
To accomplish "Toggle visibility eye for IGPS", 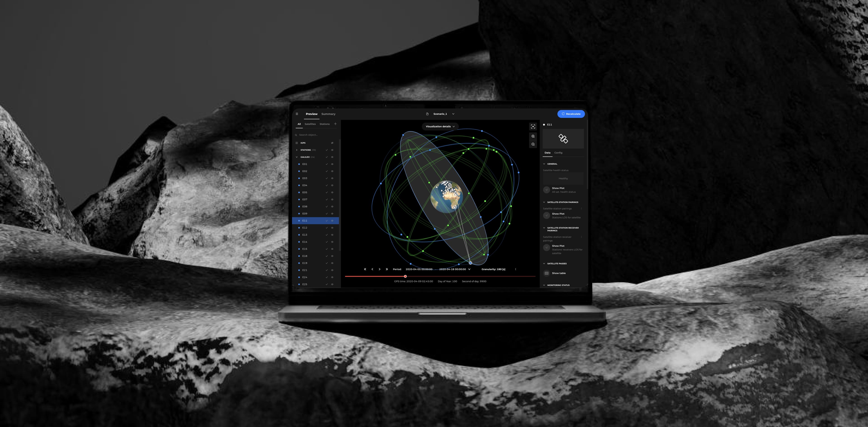I will 332,143.
